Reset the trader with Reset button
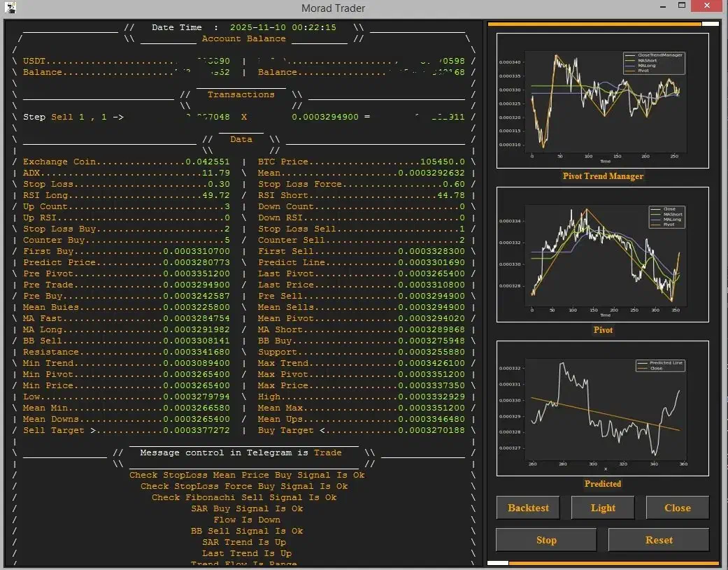This screenshot has width=728, height=570. coord(659,540)
